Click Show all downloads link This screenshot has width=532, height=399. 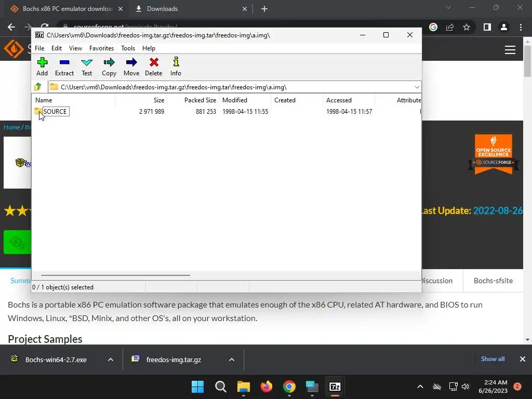tap(493, 359)
